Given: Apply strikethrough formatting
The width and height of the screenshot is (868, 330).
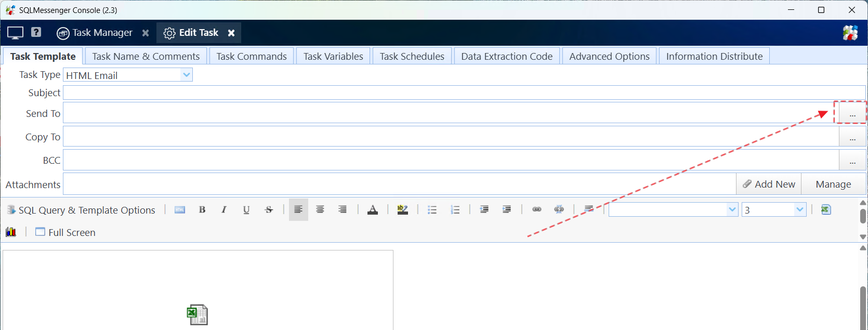Looking at the screenshot, I should (x=269, y=209).
